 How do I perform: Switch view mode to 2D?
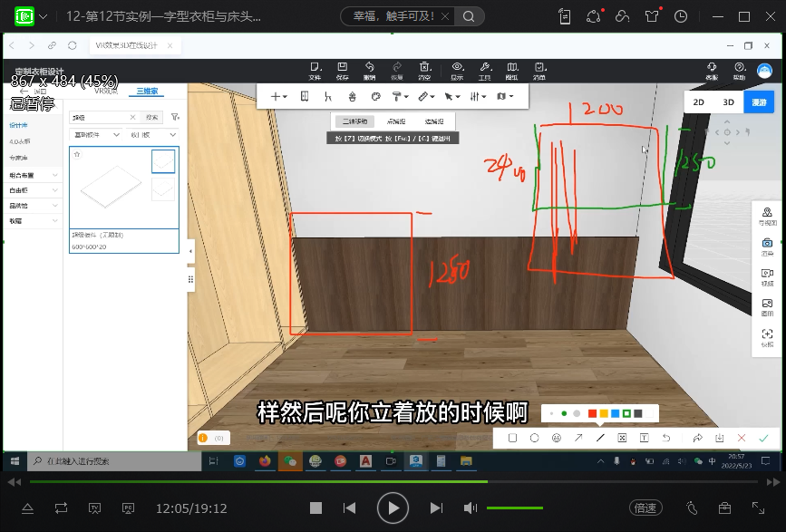tap(699, 102)
